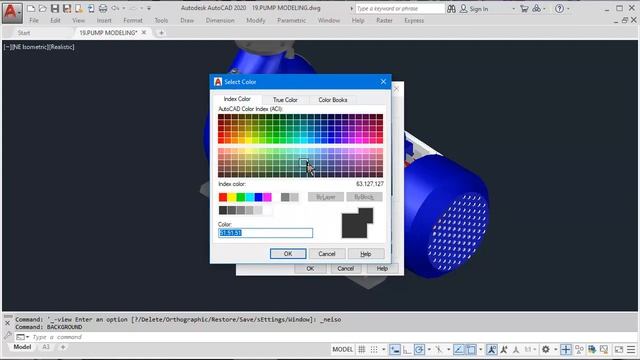The width and height of the screenshot is (640, 360).
Task: Click the clean screen icon in status bar
Action: click(619, 349)
